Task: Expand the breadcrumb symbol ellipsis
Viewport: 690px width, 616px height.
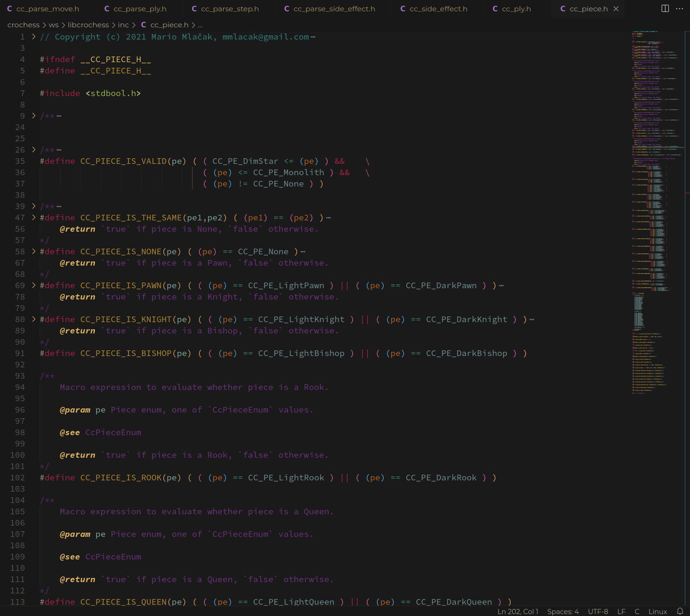Action: click(x=200, y=25)
